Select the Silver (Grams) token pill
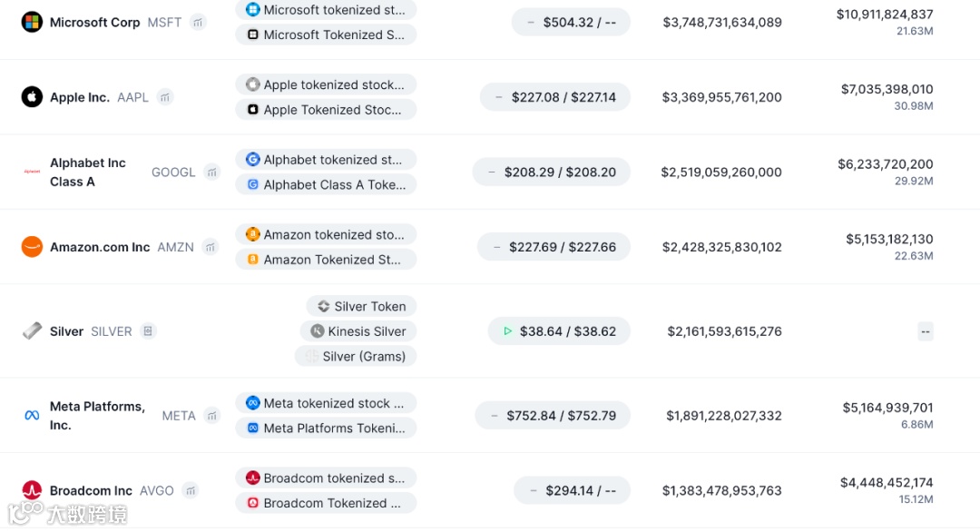 (x=356, y=357)
